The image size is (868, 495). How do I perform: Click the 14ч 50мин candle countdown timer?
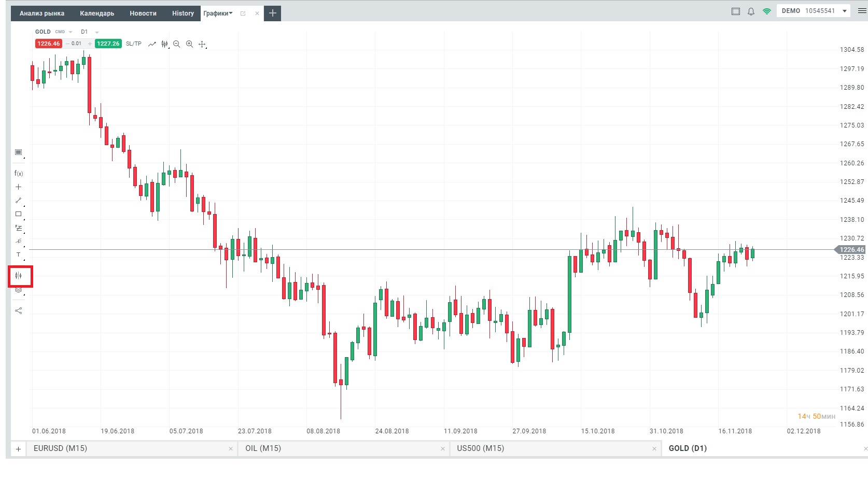[816, 416]
